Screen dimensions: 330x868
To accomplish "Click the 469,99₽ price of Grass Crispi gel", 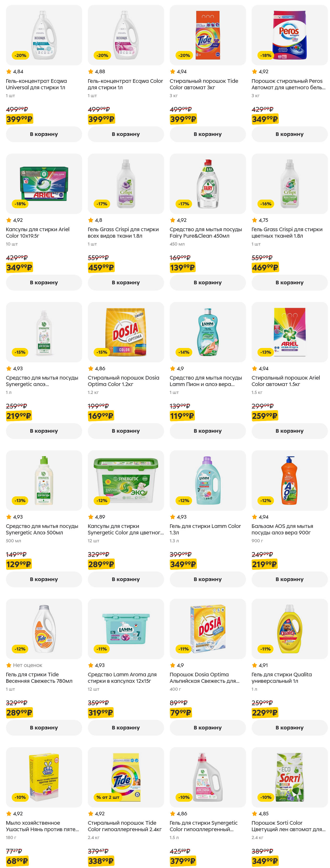I will coord(265,268).
